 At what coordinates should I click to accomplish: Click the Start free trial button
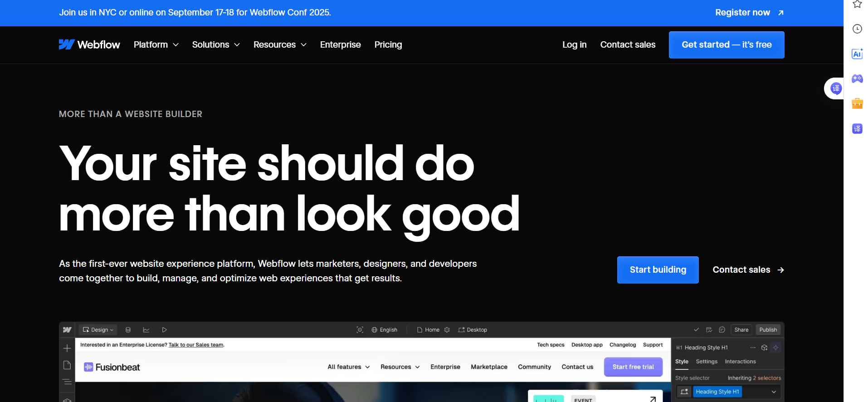tap(633, 367)
